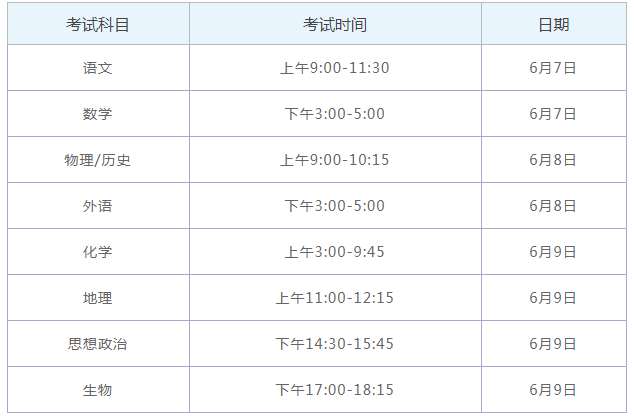
Task: Select the 语文 subject cell
Action: [98, 68]
